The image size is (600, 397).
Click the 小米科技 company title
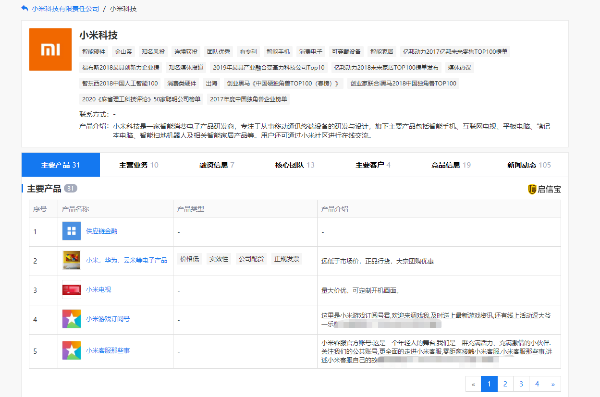[x=99, y=35]
